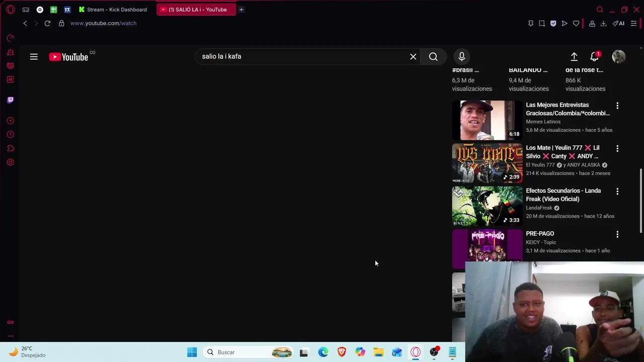
Task: Open Efectos Secundarios video thumbnail
Action: 487,206
